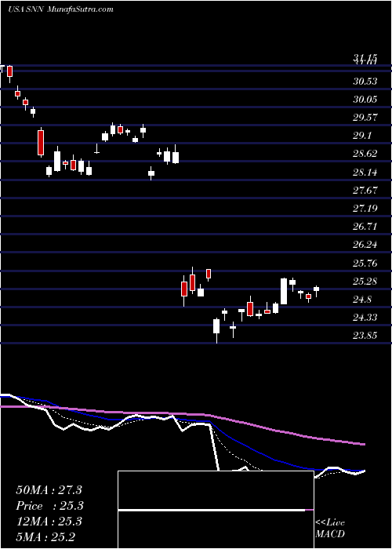
Task: Click the 25.76 price axis label
Action: click(365, 263)
